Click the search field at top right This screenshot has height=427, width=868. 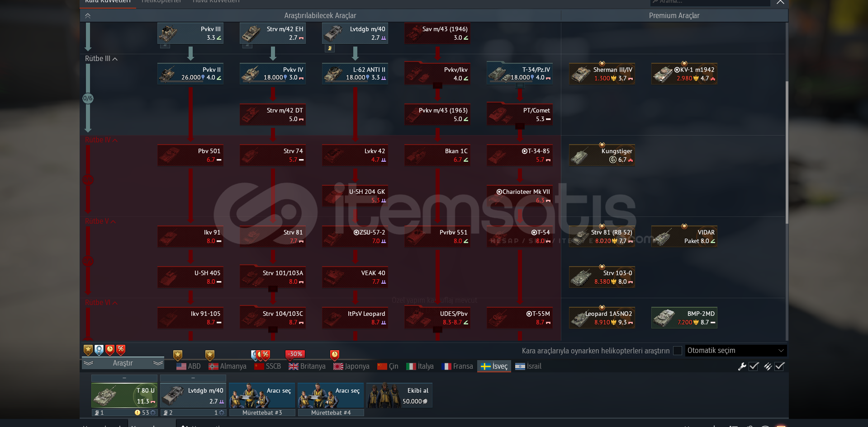pyautogui.click(x=710, y=2)
